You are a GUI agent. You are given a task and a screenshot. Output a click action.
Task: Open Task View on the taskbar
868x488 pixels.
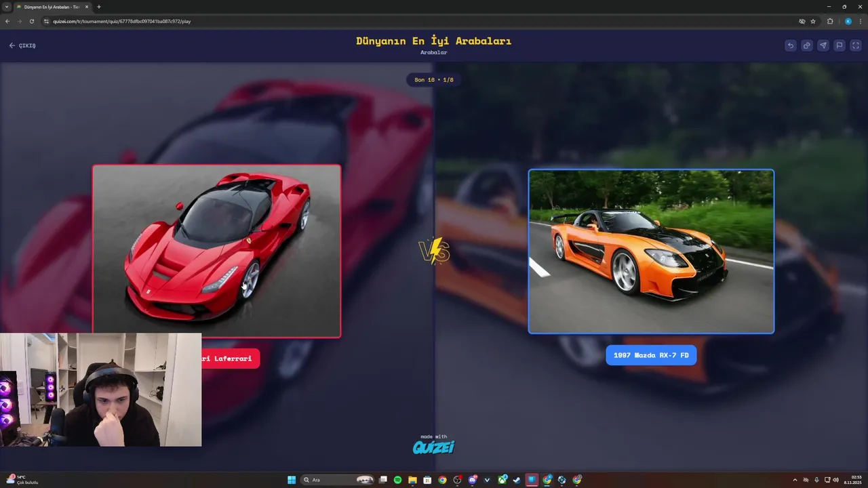(383, 480)
